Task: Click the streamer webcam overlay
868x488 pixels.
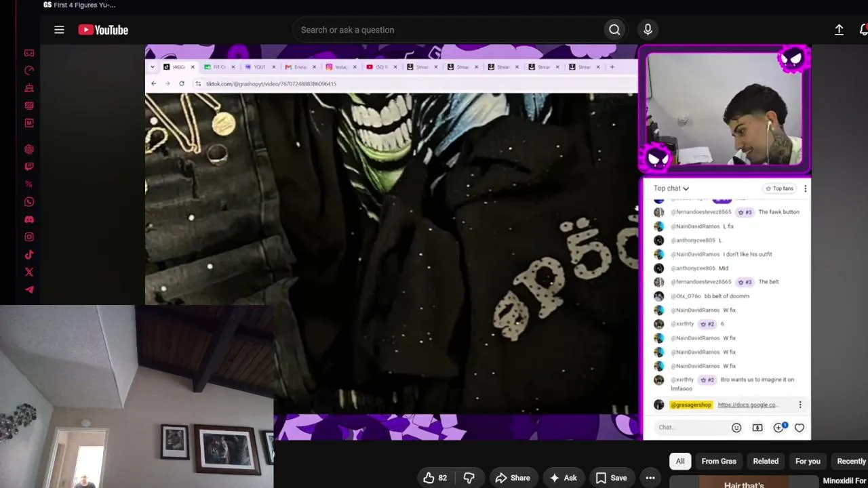Action: click(x=724, y=109)
